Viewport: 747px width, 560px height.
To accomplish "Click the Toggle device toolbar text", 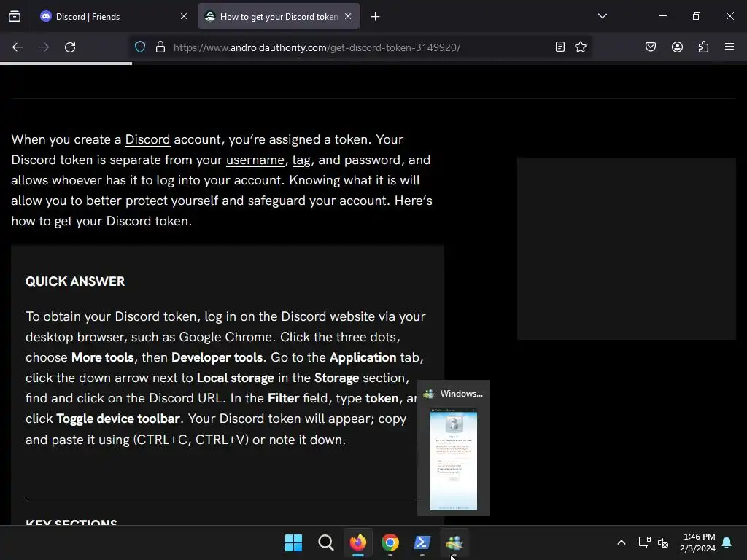I will click(118, 419).
